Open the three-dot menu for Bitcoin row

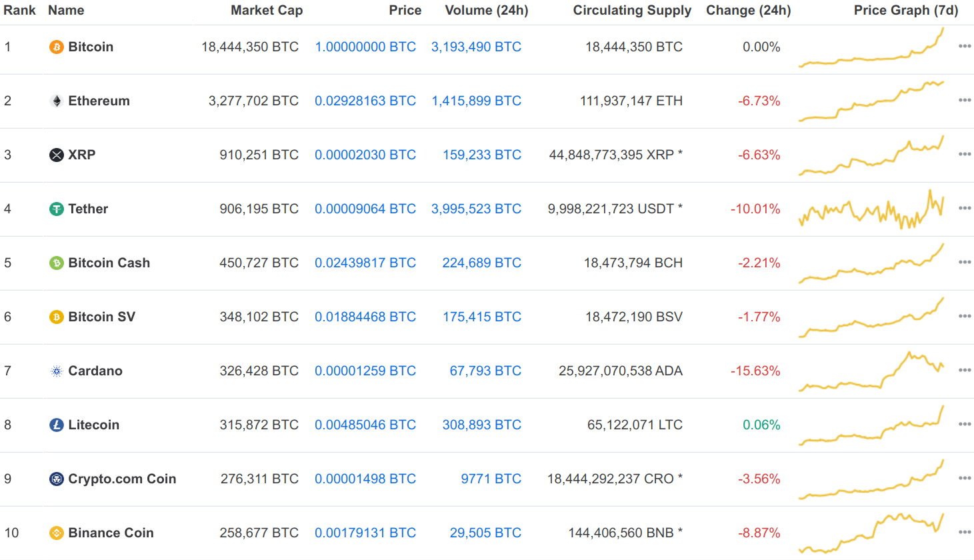965,46
